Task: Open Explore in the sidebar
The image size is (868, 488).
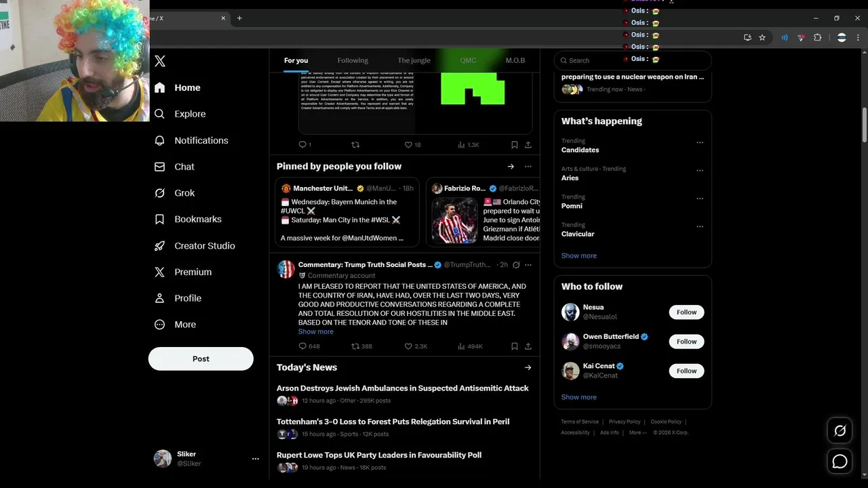Action: point(180,114)
